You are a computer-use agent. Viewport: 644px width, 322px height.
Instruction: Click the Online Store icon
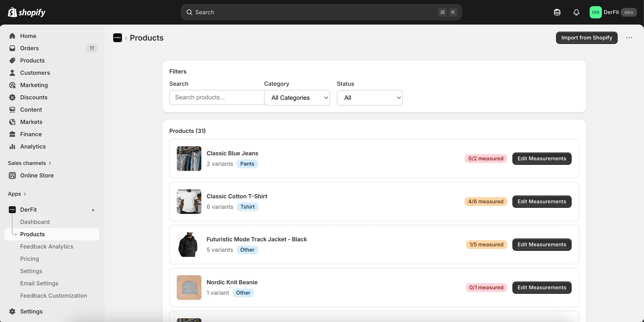point(12,175)
